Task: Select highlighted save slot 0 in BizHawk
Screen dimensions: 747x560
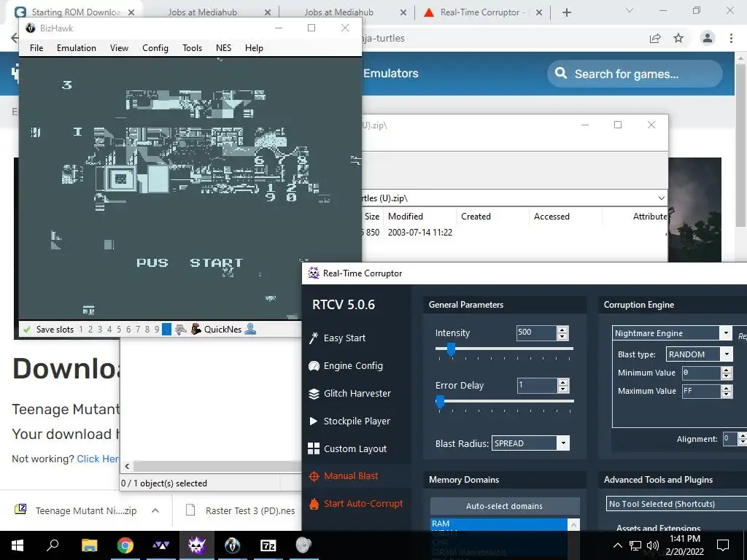Action: [166, 330]
